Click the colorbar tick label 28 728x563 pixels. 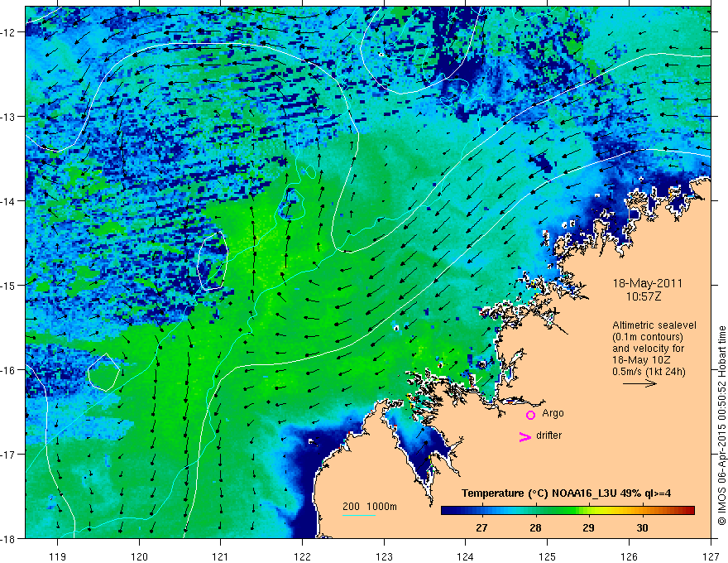pyautogui.click(x=535, y=527)
